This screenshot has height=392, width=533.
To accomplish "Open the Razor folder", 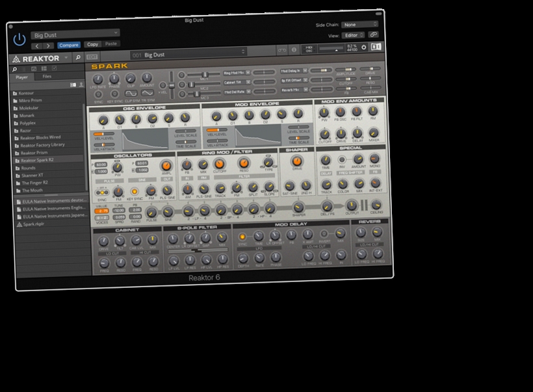I will [x=48, y=130].
